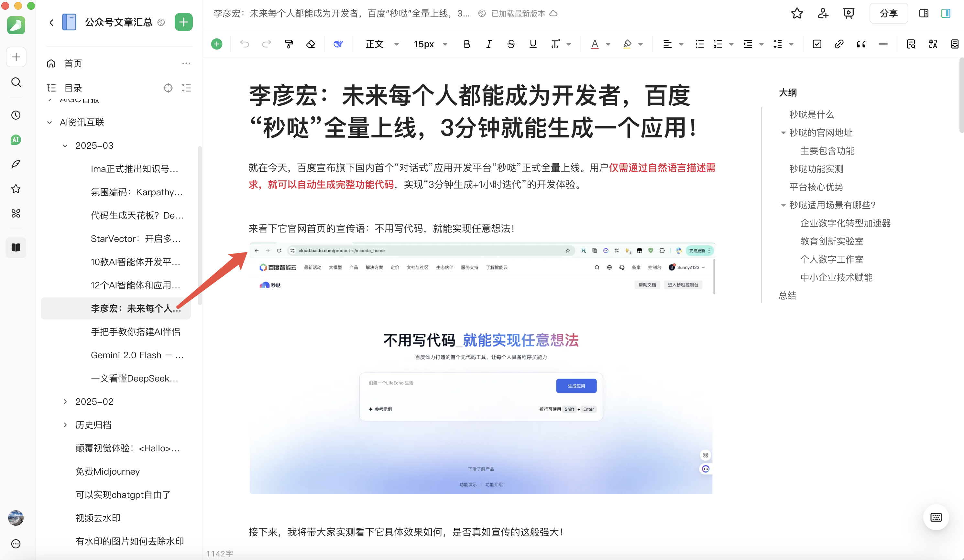Viewport: 964px width, 560px height.
Task: Insert a block quote
Action: pos(861,44)
